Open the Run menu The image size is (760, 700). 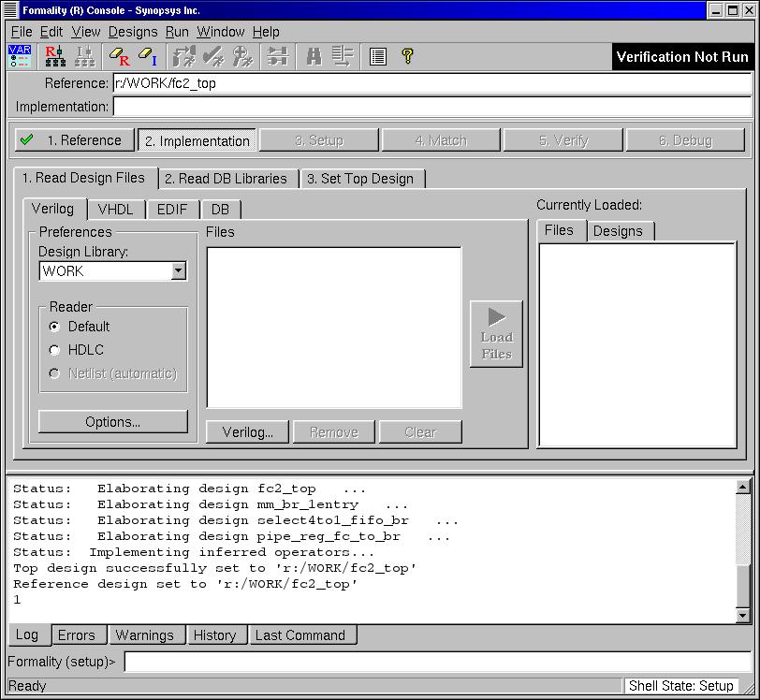pyautogui.click(x=177, y=32)
